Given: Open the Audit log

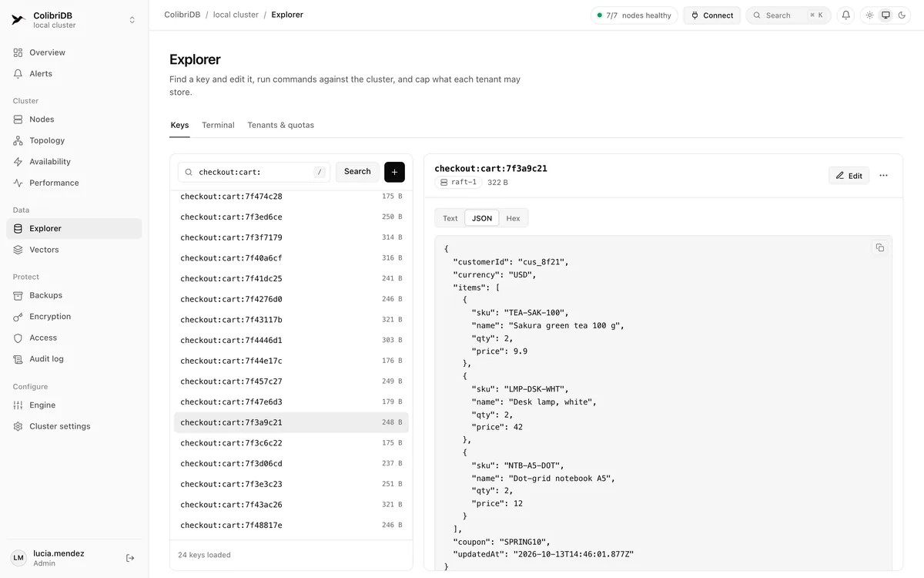Looking at the screenshot, I should [74, 359].
